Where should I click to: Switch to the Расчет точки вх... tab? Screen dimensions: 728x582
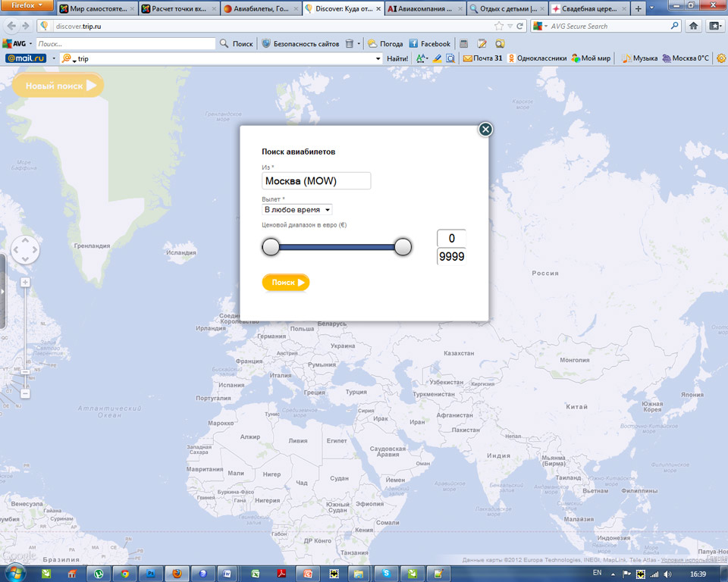[179, 8]
